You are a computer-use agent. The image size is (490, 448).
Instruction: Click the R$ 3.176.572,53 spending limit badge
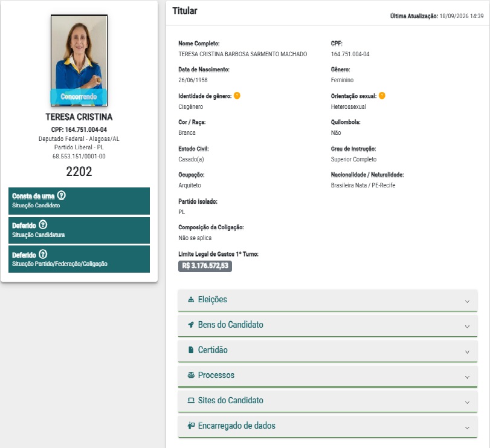coord(205,266)
